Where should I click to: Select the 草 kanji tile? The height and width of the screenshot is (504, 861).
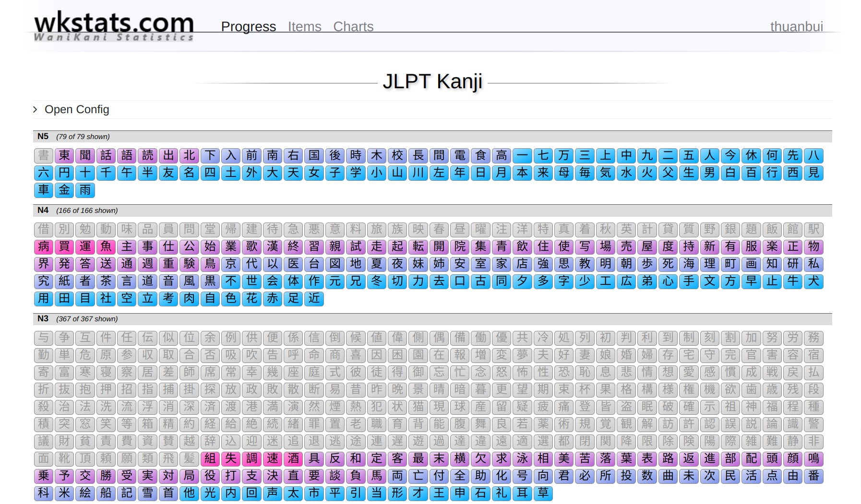(x=543, y=493)
